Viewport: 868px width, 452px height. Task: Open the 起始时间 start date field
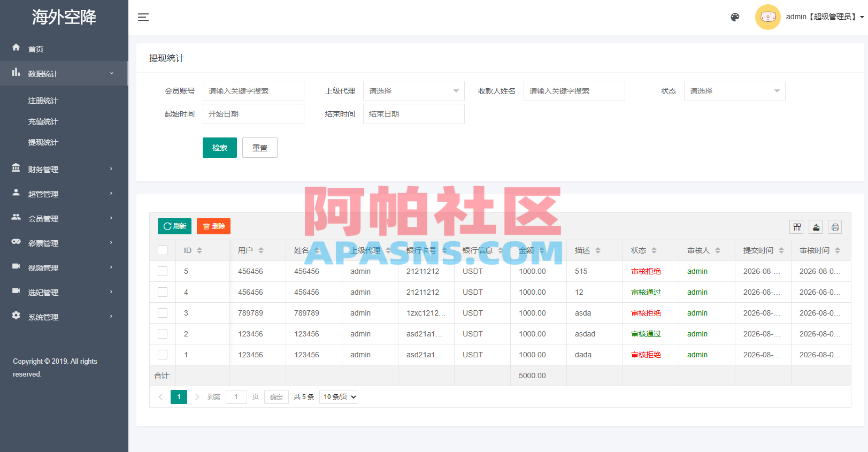(x=254, y=114)
